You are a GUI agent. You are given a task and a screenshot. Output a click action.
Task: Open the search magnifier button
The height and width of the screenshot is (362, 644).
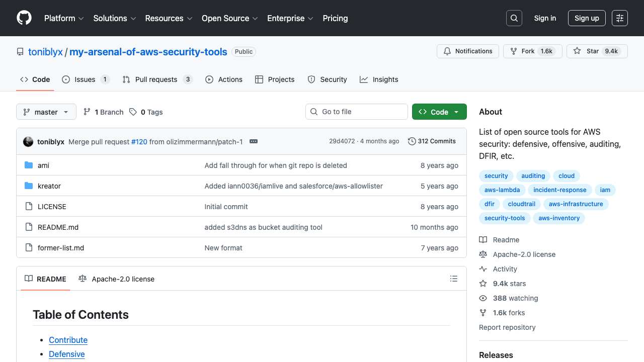click(514, 18)
